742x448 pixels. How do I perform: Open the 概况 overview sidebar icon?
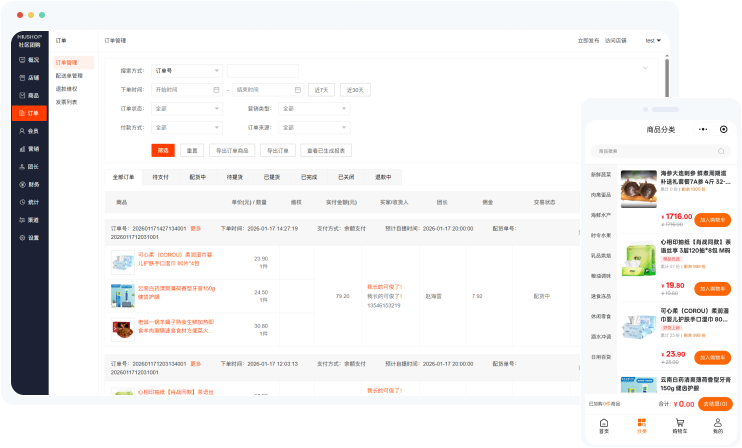(x=29, y=59)
